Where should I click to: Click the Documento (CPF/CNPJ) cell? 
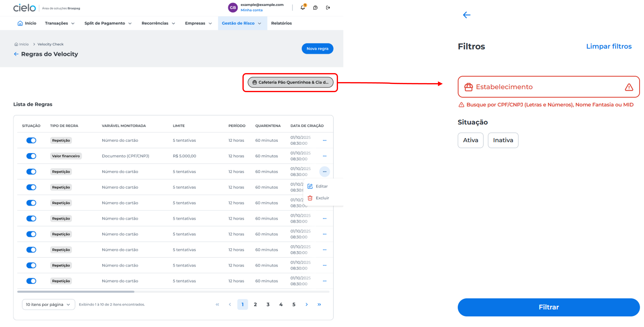pos(126,156)
